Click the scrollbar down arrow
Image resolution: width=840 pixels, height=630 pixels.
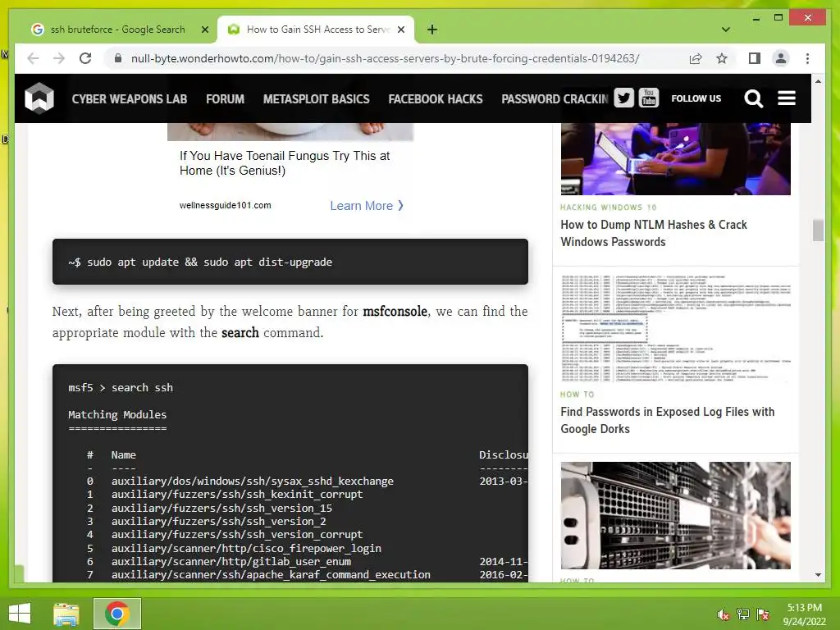click(x=818, y=575)
